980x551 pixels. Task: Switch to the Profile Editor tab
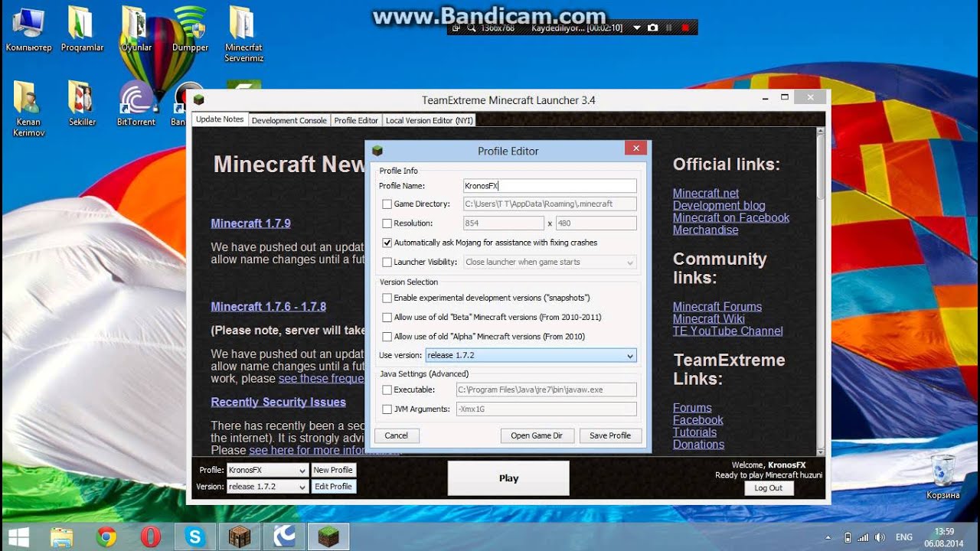pyautogui.click(x=356, y=120)
